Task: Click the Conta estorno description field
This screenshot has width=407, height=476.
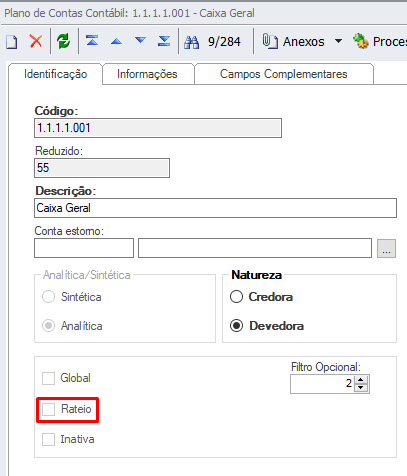Action: click(x=255, y=248)
